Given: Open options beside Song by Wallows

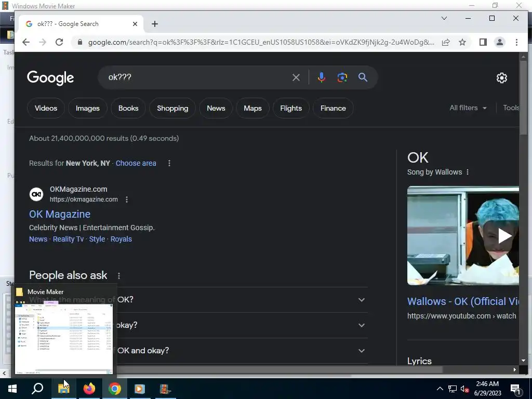Looking at the screenshot, I should point(468,172).
